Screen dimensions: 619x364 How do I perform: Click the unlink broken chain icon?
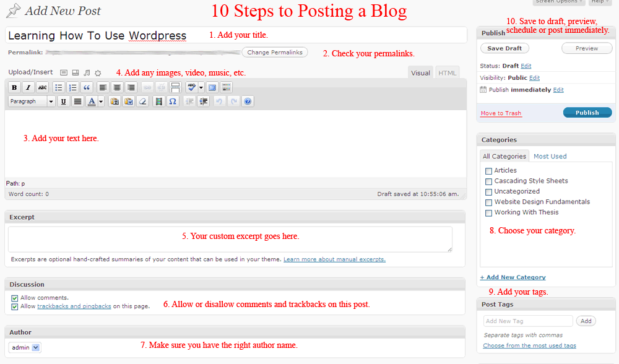161,87
